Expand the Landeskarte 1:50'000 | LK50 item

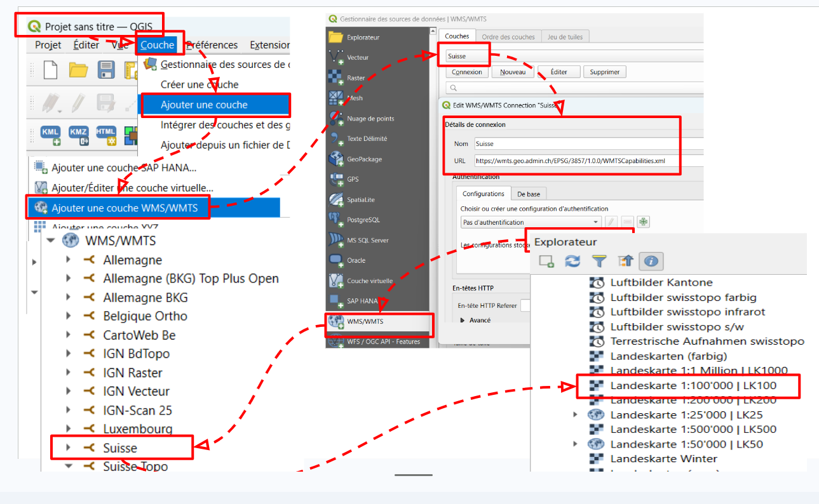pyautogui.click(x=576, y=444)
